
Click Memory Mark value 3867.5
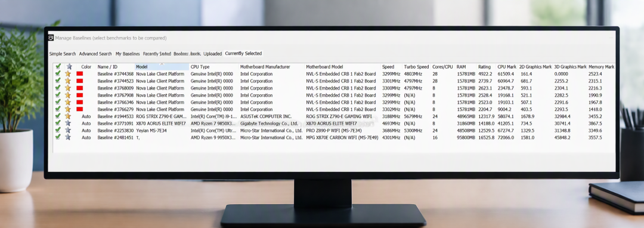595,123
